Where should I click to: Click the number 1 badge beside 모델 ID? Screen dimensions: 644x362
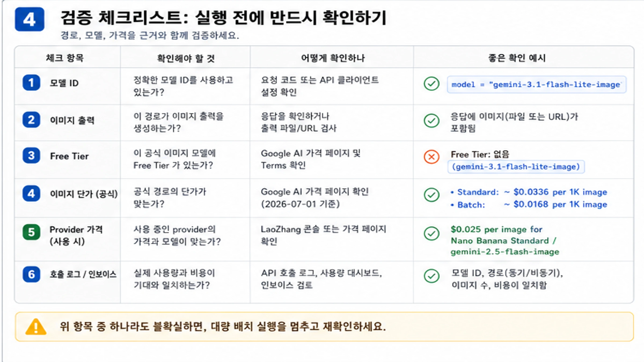pos(31,83)
